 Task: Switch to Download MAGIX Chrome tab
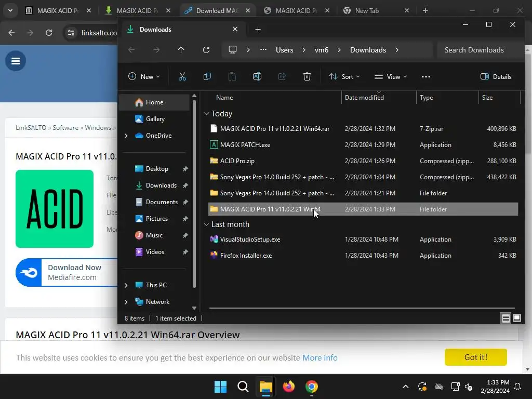click(x=217, y=10)
